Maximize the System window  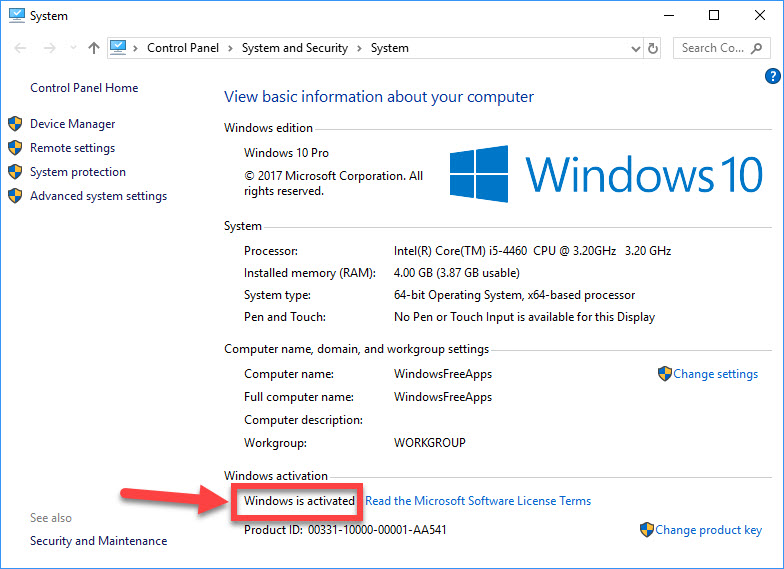714,16
